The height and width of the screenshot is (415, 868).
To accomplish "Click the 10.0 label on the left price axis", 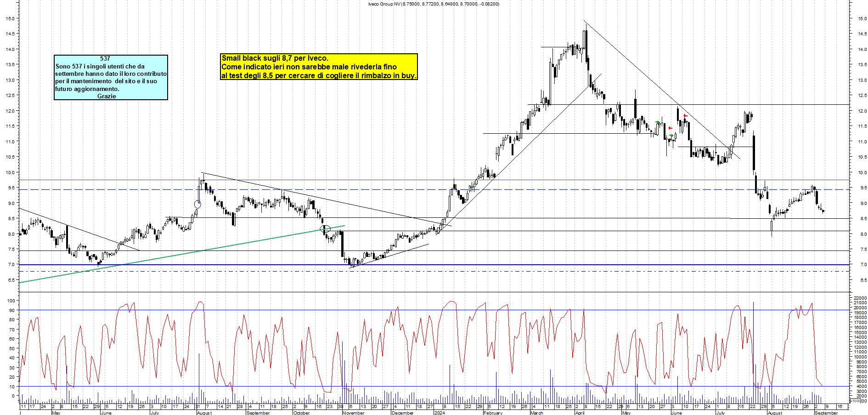I will [x=10, y=172].
